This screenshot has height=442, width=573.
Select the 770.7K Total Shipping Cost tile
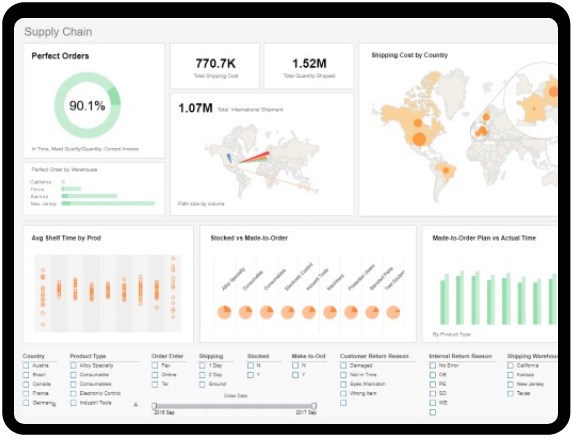[215, 66]
